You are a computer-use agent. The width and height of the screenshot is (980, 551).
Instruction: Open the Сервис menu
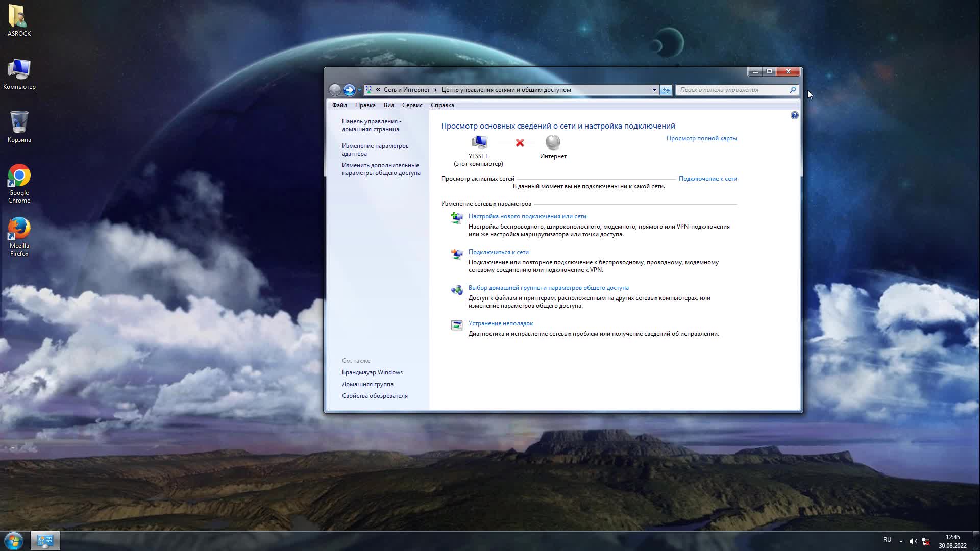click(412, 105)
